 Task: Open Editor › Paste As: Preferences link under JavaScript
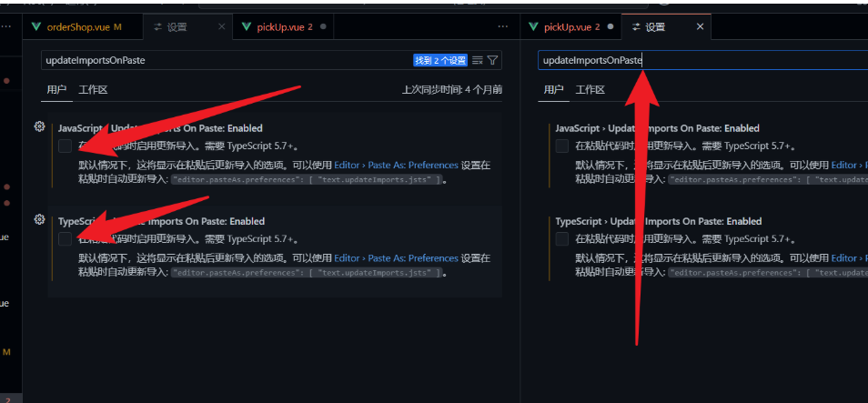[x=397, y=165]
